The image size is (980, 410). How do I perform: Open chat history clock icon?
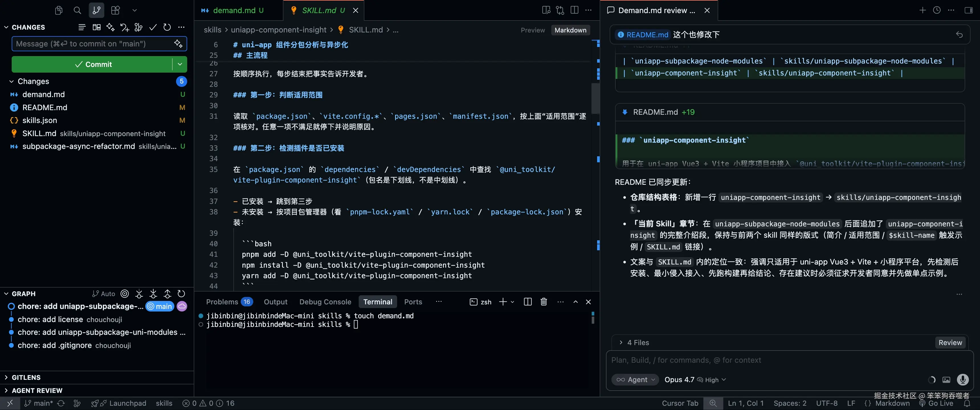tap(937, 10)
